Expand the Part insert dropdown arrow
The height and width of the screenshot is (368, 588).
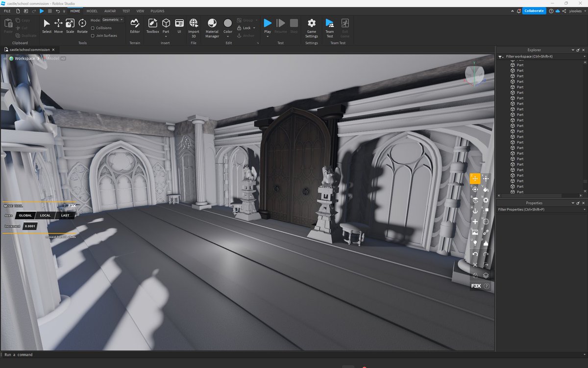coord(166,36)
